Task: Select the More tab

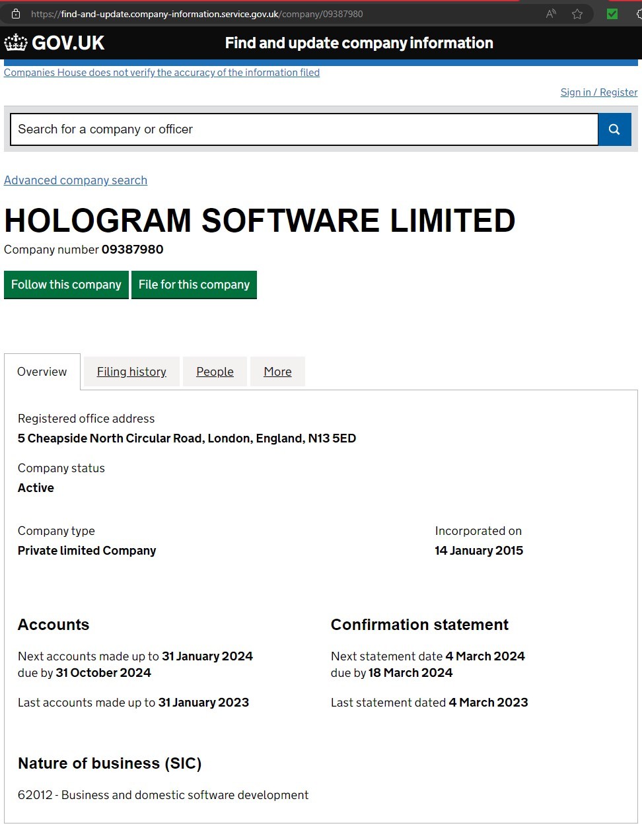Action: coord(277,372)
